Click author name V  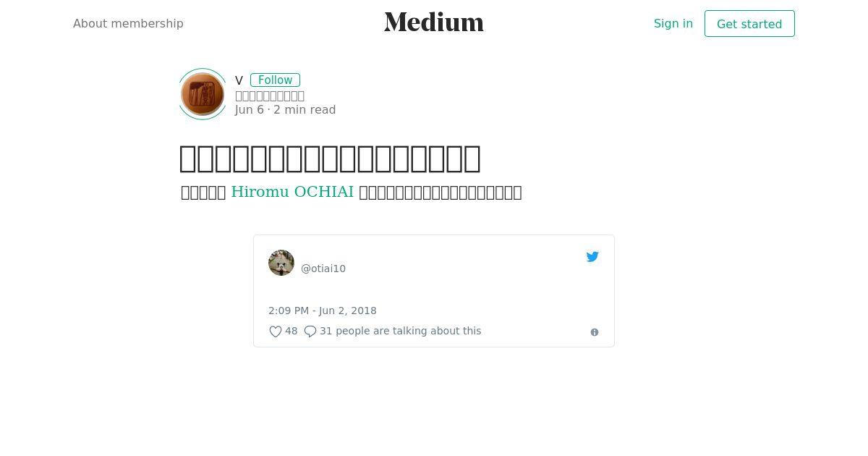[239, 80]
